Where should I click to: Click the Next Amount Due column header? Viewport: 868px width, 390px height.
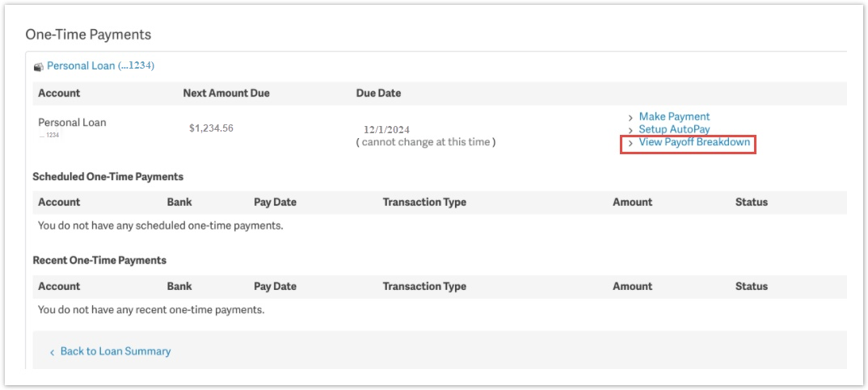pyautogui.click(x=226, y=93)
